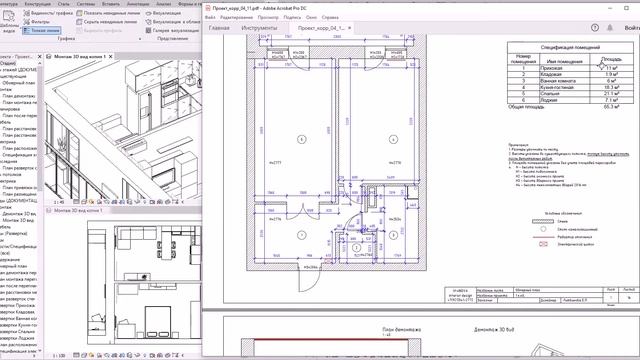
Task: Open the 1:45 view scale dropdown
Action: pos(59,202)
